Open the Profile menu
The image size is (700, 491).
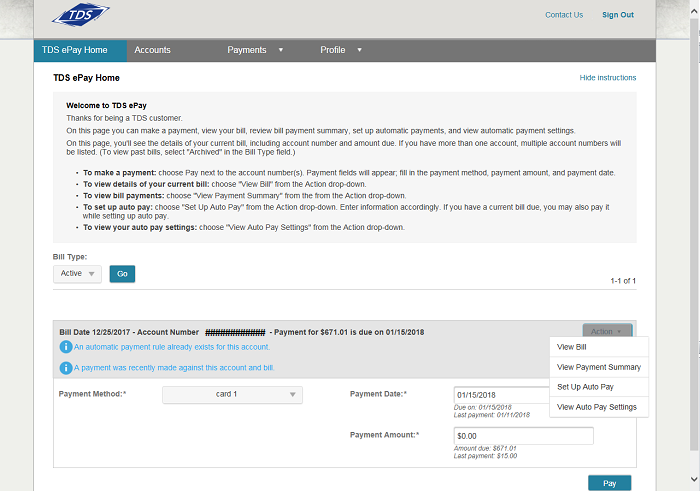[333, 50]
